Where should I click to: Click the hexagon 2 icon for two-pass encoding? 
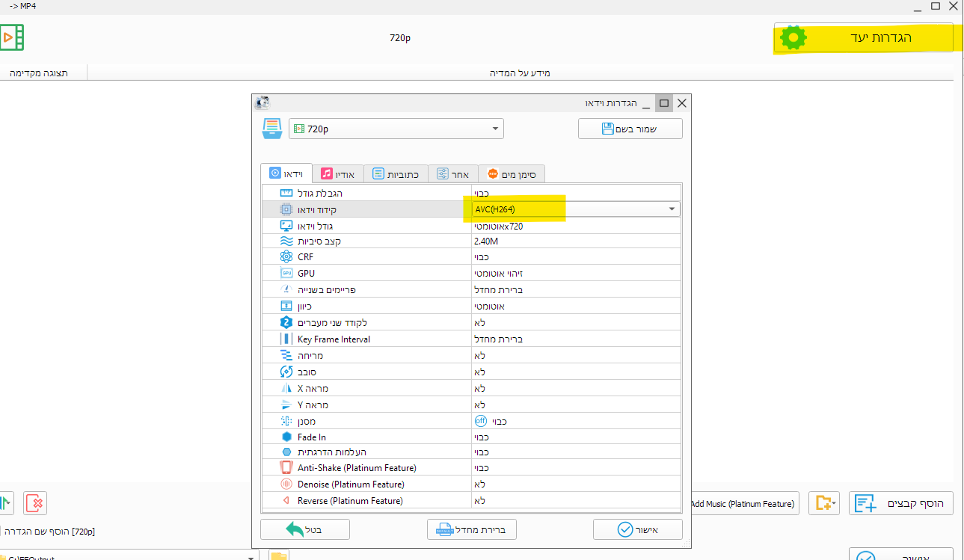tap(287, 322)
